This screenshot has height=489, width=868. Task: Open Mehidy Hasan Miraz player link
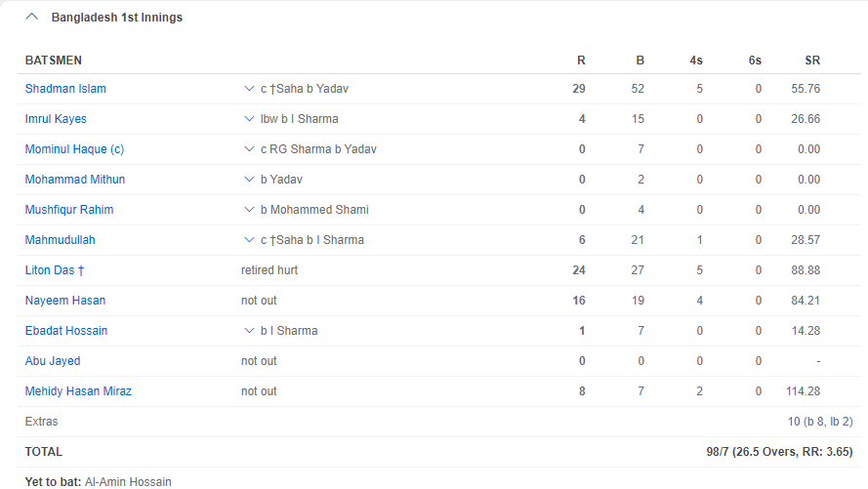[x=78, y=391]
